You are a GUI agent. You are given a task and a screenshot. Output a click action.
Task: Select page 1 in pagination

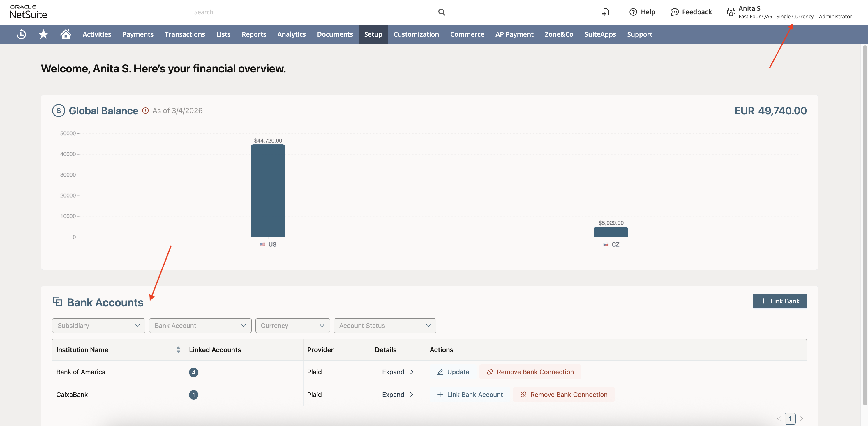[x=790, y=419]
